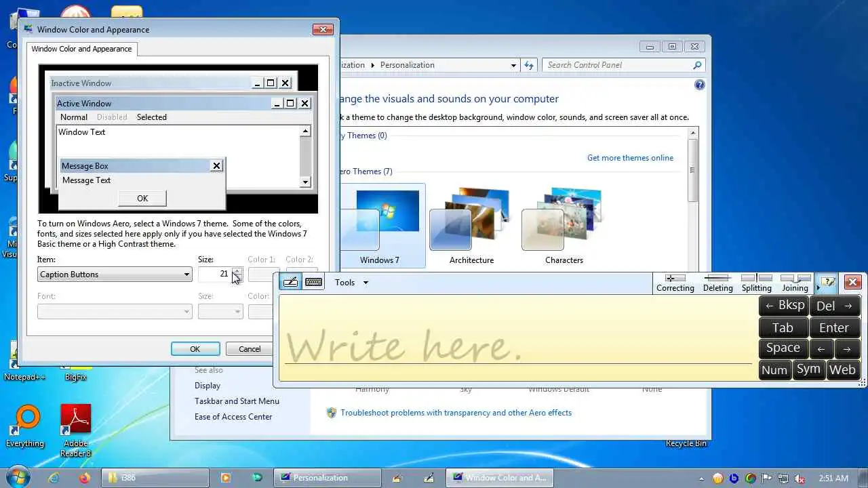The height and width of the screenshot is (488, 868).
Task: Open Taskbar and Start Menu link
Action: (237, 401)
